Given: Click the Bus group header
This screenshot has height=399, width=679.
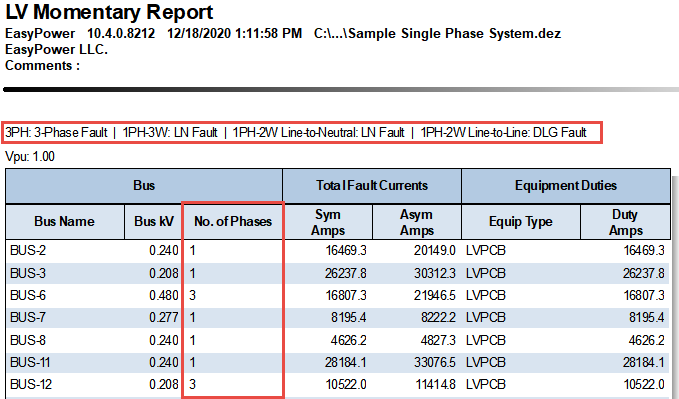Looking at the screenshot, I should 144,185.
